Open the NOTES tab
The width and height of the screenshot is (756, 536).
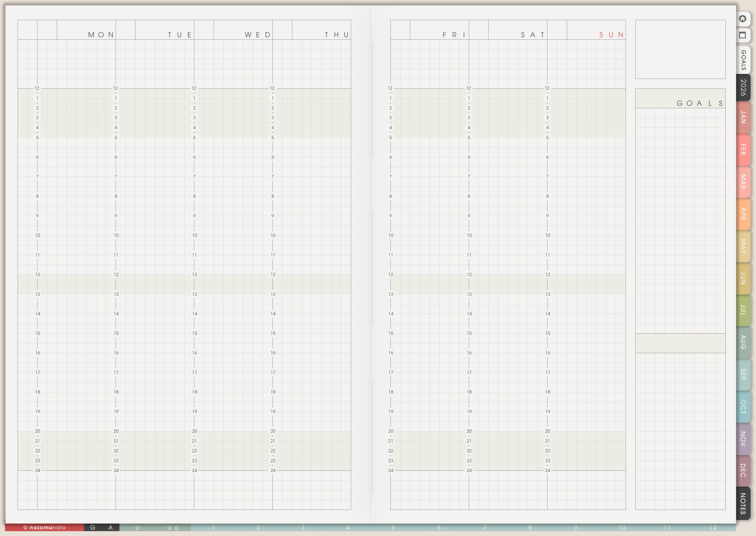(743, 503)
